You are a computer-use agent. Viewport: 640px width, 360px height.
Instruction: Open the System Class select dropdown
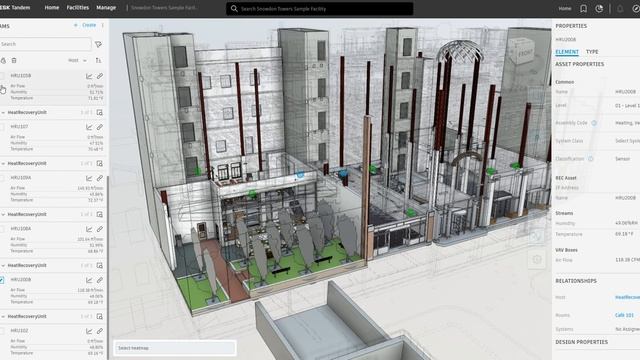627,141
